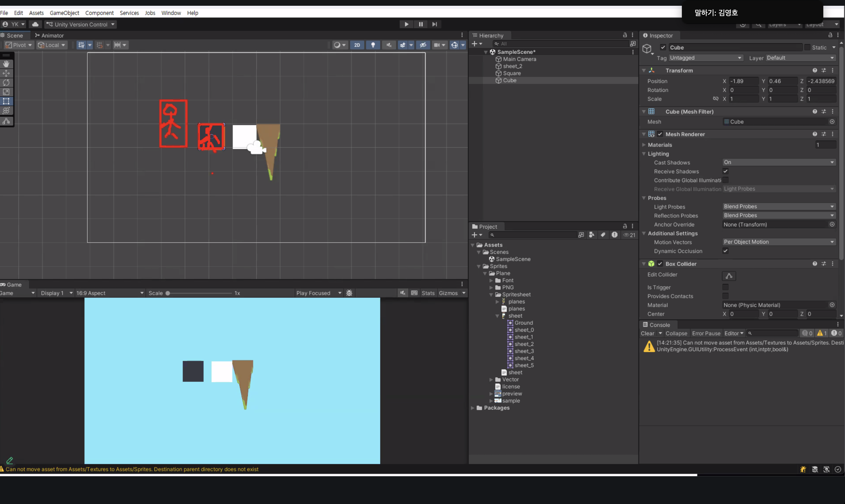Collapse the Spritesheet folder

(491, 295)
